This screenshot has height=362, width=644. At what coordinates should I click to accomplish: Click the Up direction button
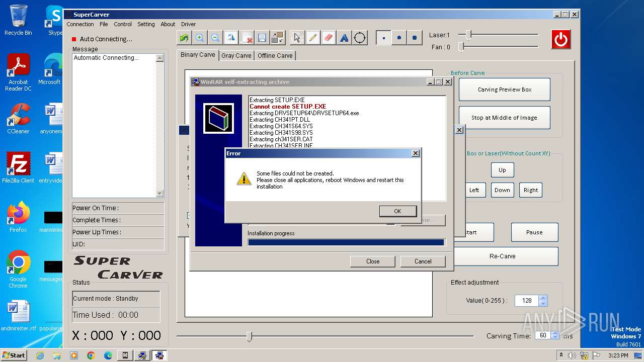pyautogui.click(x=502, y=170)
